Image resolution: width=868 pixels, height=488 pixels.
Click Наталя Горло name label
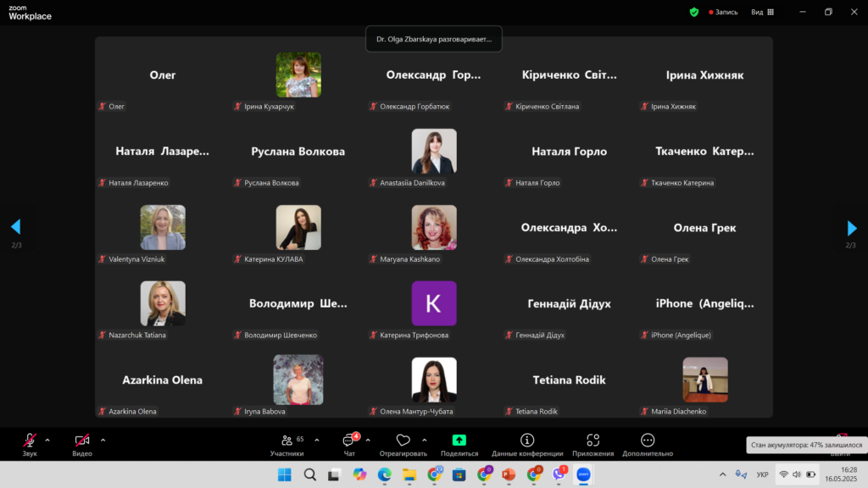(537, 183)
